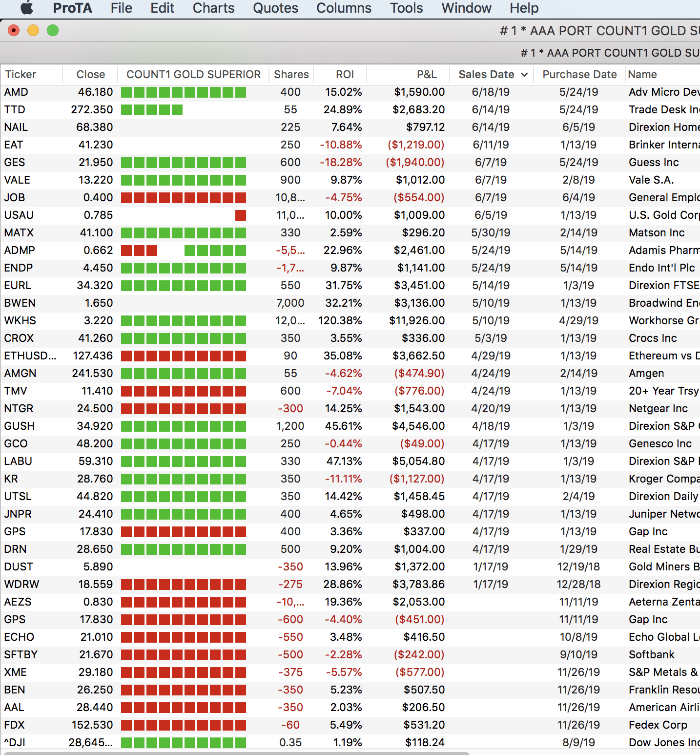Click the COUNT1 GOLD SUPERIOR column header
Viewport: 700px width, 755px height.
pos(194,74)
